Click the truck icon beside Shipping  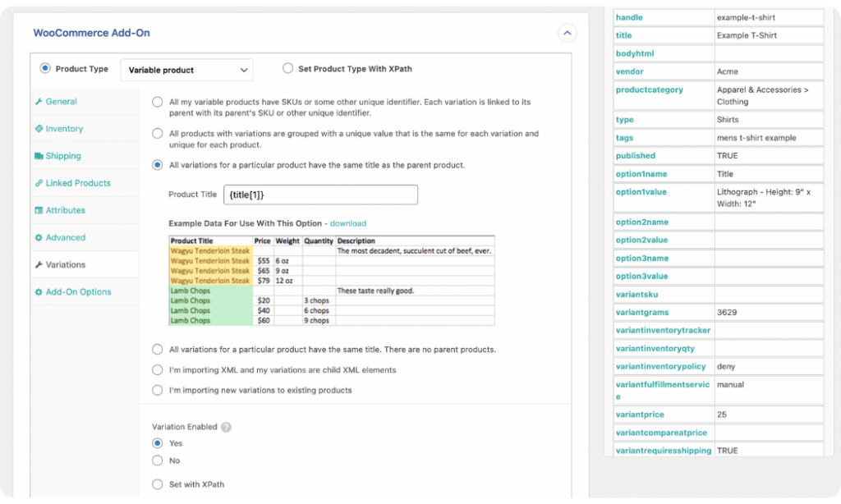click(x=39, y=156)
